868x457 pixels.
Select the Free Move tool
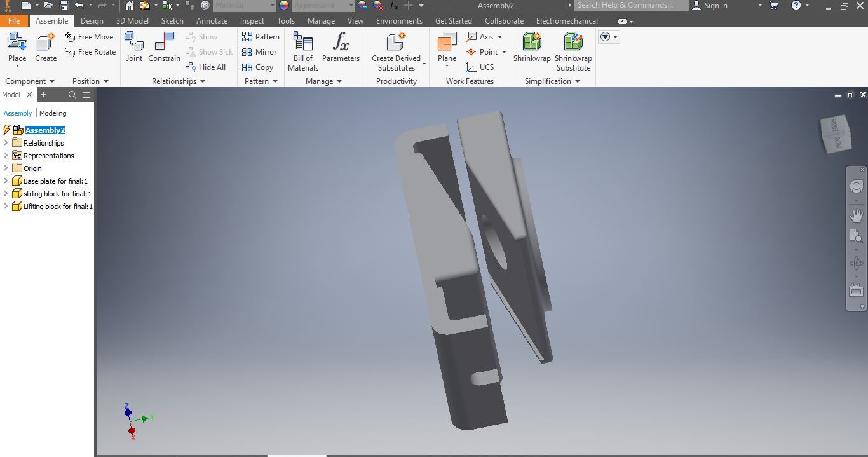[90, 37]
